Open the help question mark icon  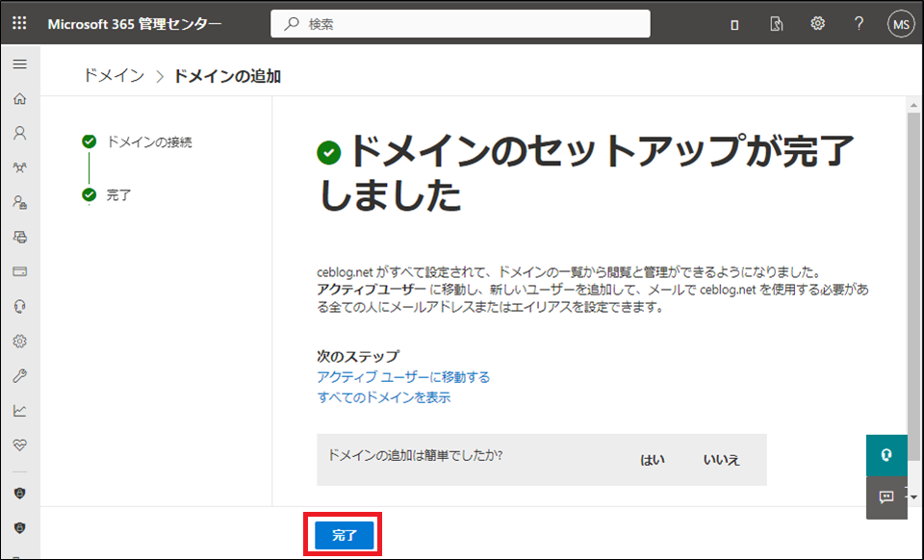pyautogui.click(x=859, y=23)
